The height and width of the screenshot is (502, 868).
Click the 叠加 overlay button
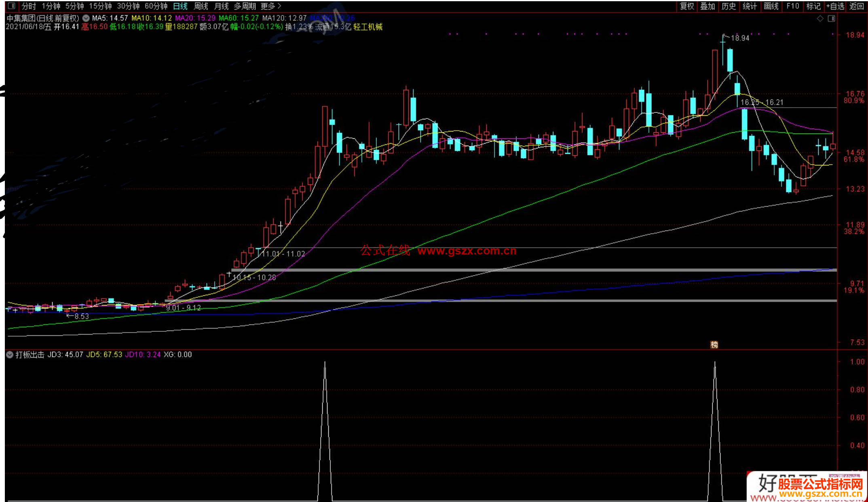pos(708,6)
